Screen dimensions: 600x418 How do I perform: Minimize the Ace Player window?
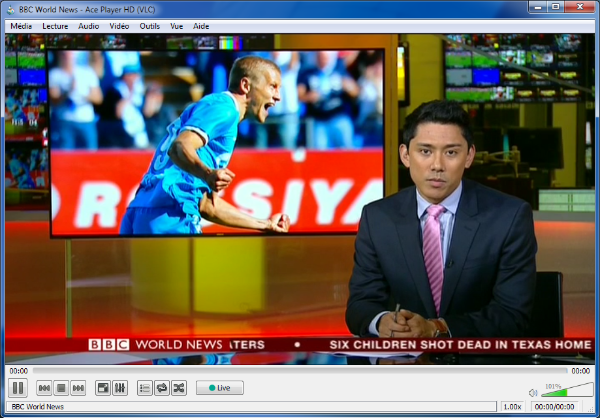point(538,7)
